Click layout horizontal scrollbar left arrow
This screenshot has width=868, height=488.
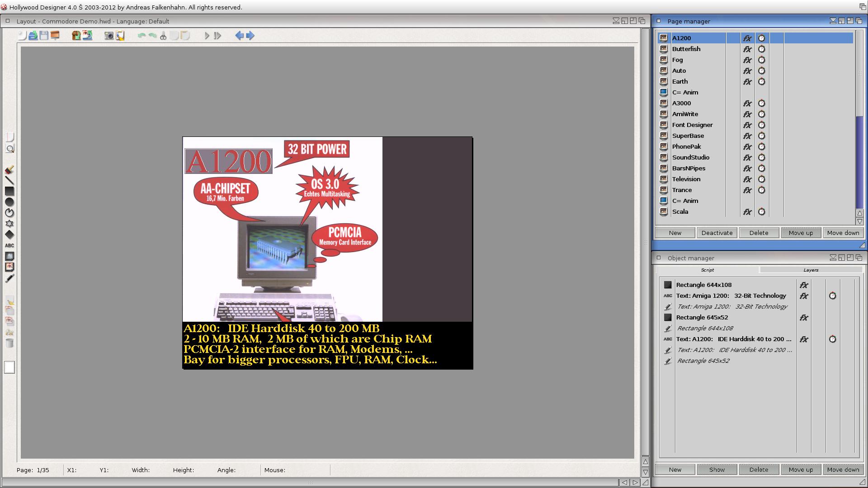click(624, 482)
